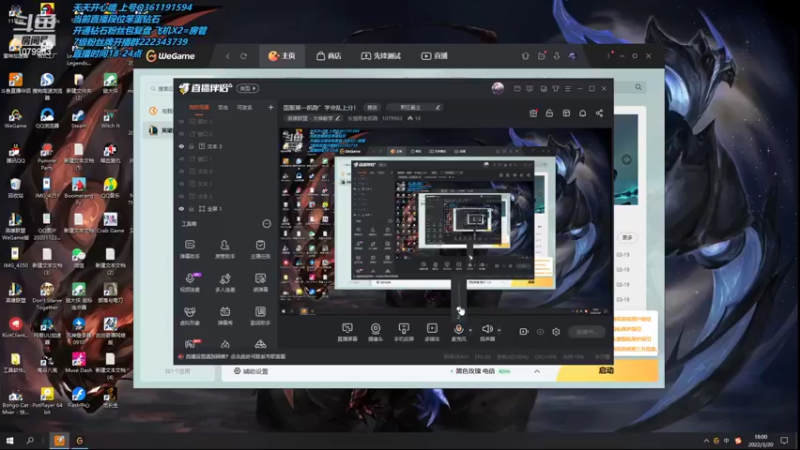This screenshot has height=450, width=800.
Task: Switch to WeGame 先锋测试 tab
Action: pos(381,56)
